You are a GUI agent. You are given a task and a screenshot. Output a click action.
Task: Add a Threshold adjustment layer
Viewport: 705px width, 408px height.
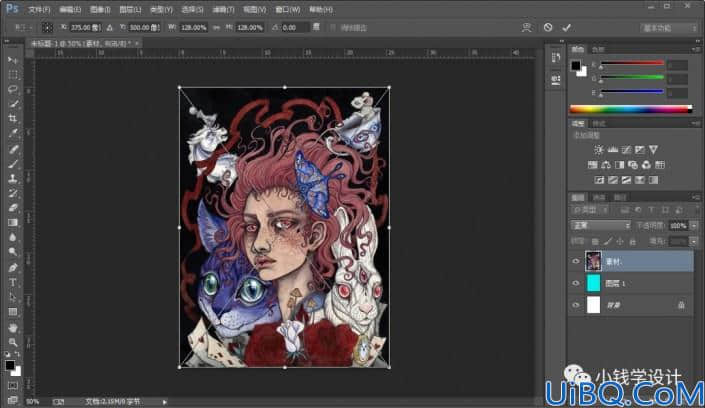click(x=626, y=180)
